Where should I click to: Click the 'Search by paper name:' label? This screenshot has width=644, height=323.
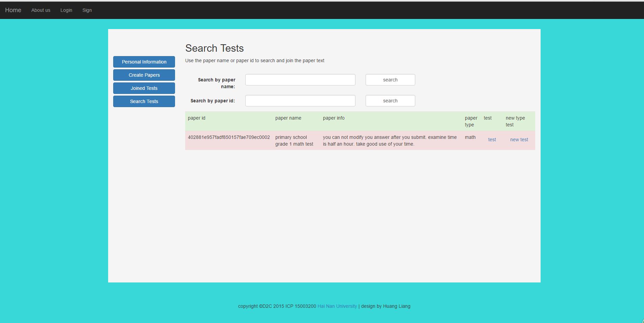tap(217, 83)
